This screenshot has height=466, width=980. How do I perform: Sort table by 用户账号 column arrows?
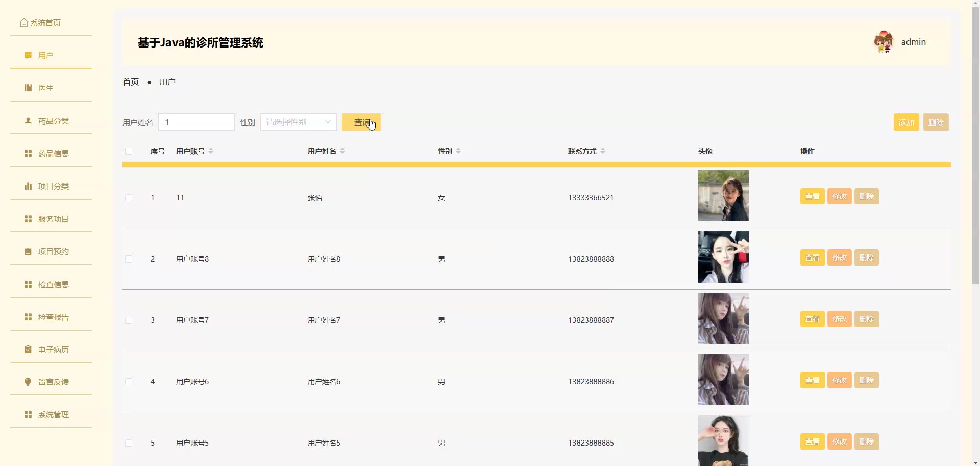(211, 151)
